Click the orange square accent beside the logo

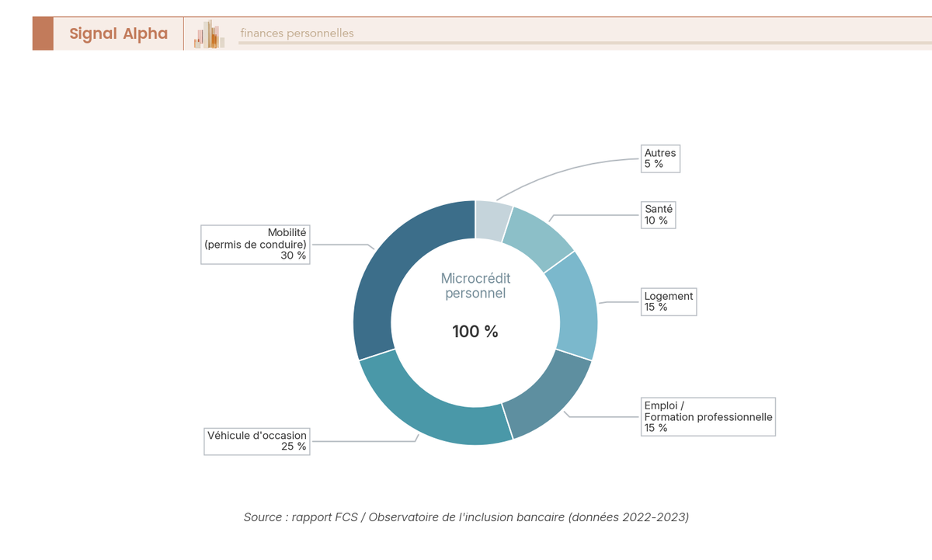pos(42,33)
